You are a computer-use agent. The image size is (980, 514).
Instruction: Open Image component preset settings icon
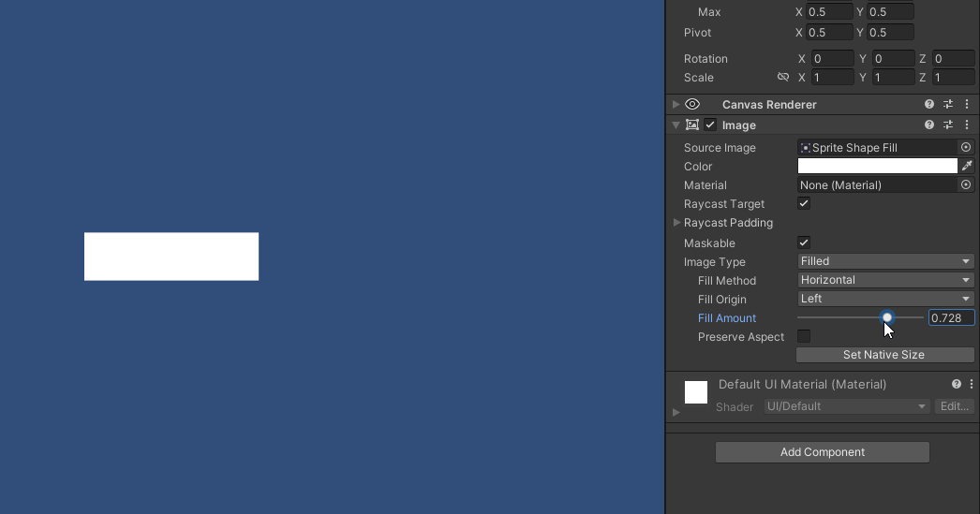coord(948,125)
